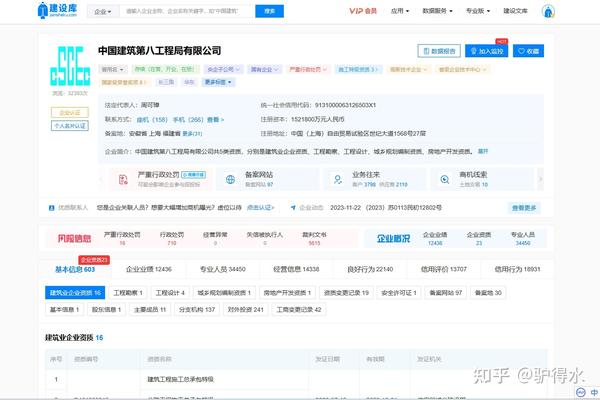This screenshot has height=400, width=600.
Task: Open the 数据报告 report button
Action: pos(439,51)
